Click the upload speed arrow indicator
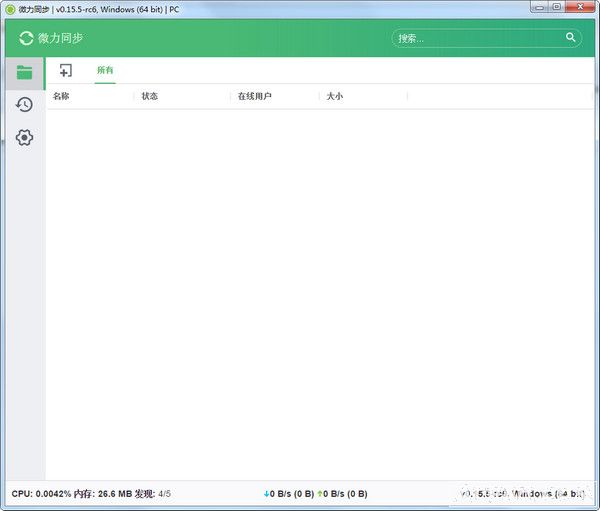The height and width of the screenshot is (511, 600). [320, 494]
